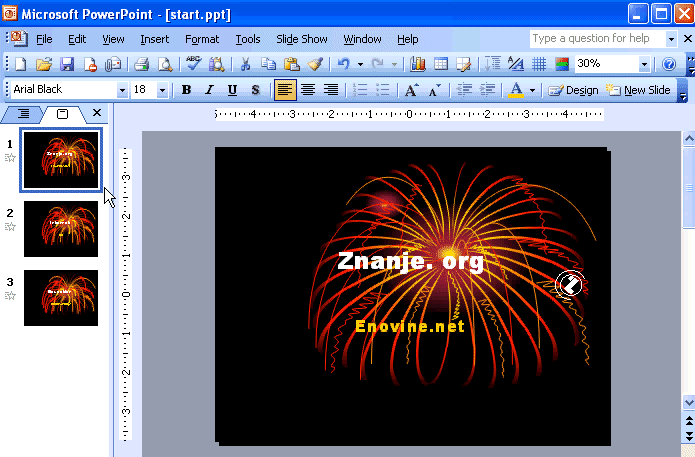The height and width of the screenshot is (457, 695).
Task: Align text left
Action: coord(285,90)
